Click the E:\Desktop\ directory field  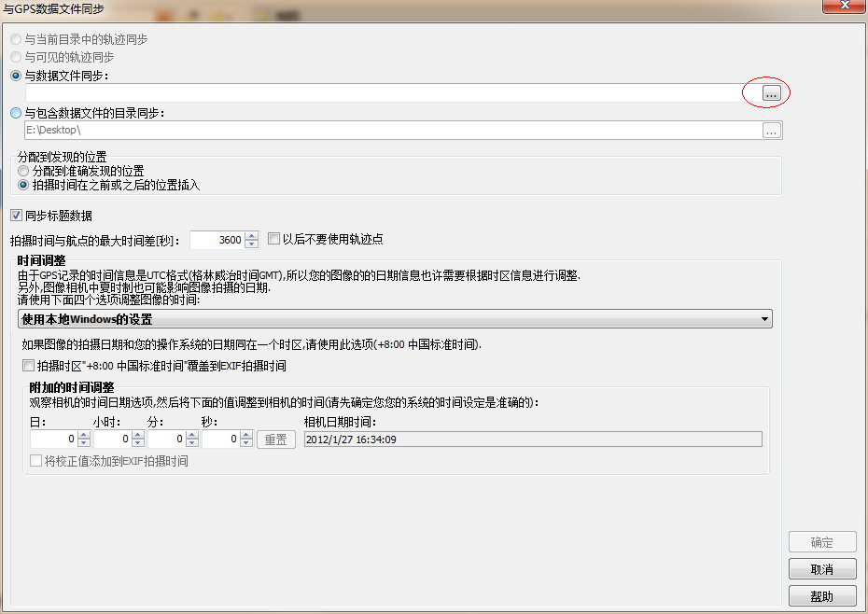pyautogui.click(x=392, y=130)
